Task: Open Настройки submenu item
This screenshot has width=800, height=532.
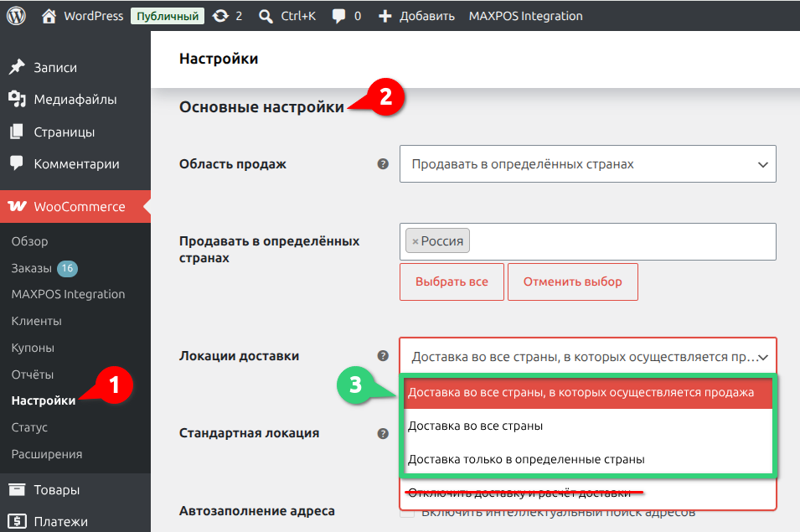Action: [x=44, y=401]
